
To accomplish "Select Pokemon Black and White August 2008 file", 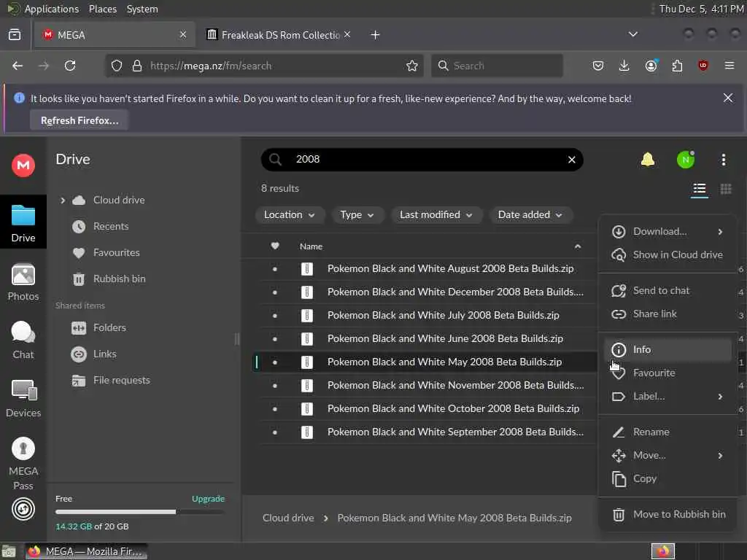I will pos(429,269).
